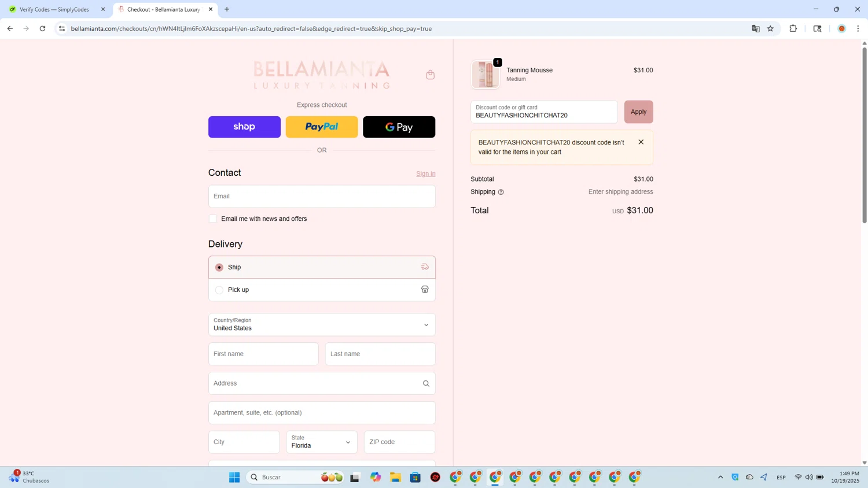The height and width of the screenshot is (488, 868).
Task: Open Task View from the taskbar
Action: [355, 477]
